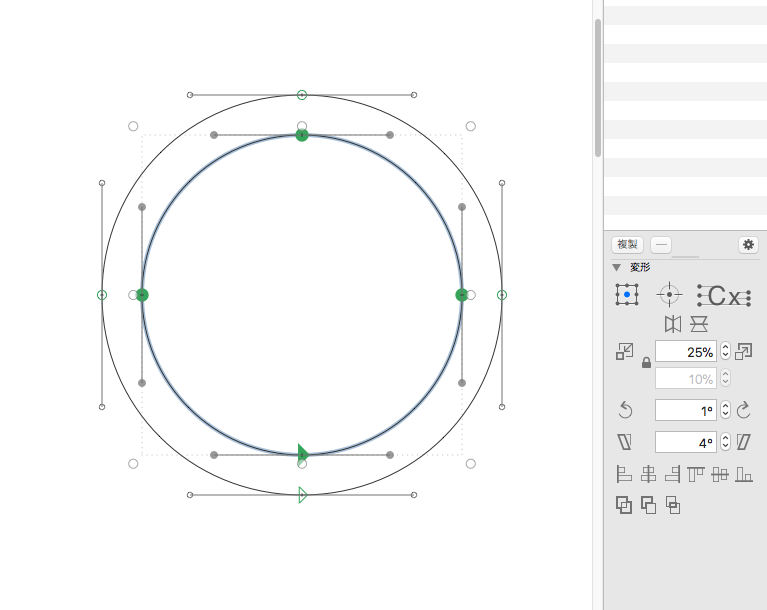Select the top node of inner circle
Screen dimensions: 767x610
point(302,135)
